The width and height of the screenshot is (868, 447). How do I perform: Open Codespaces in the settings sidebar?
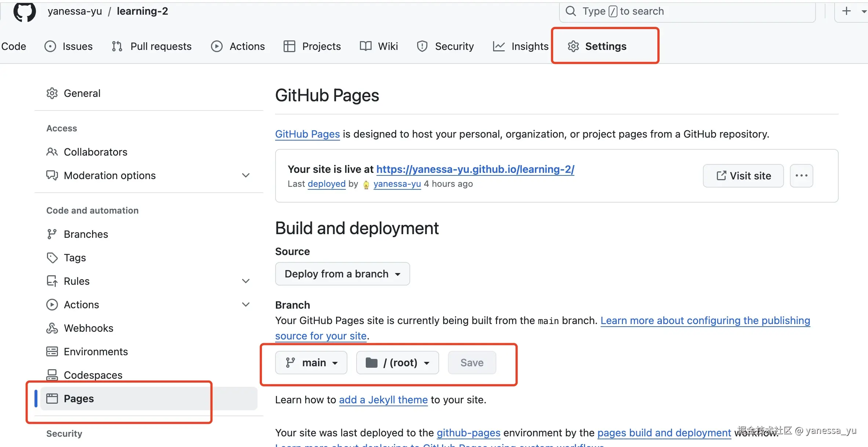coord(93,375)
